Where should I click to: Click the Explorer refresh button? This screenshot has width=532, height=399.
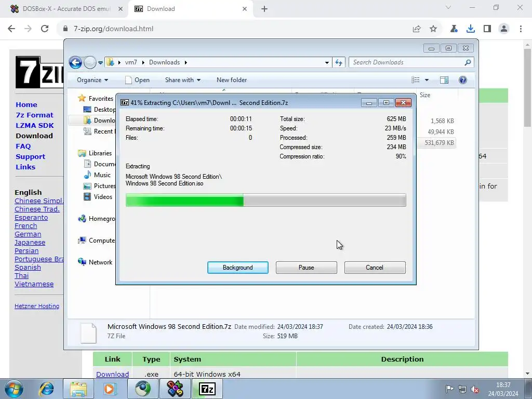pyautogui.click(x=339, y=62)
